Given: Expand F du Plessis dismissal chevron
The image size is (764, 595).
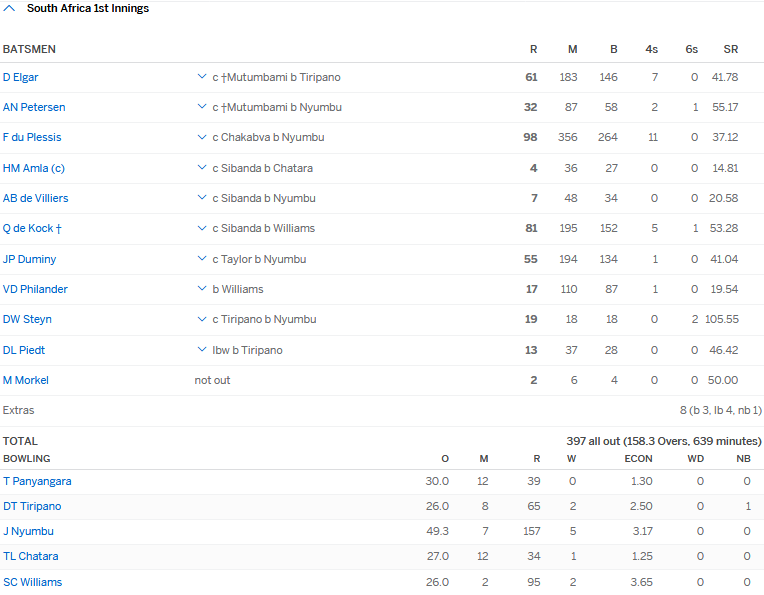Looking at the screenshot, I should [202, 137].
